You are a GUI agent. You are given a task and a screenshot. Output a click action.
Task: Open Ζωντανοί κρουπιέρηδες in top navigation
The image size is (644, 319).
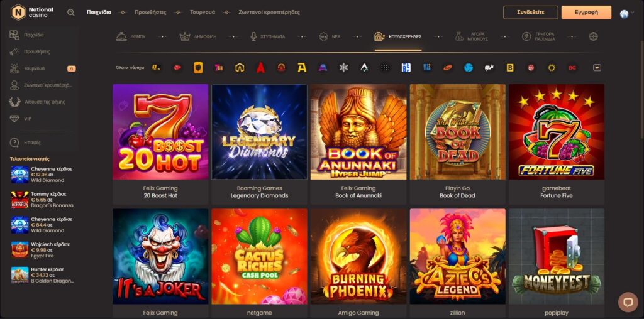click(x=269, y=13)
